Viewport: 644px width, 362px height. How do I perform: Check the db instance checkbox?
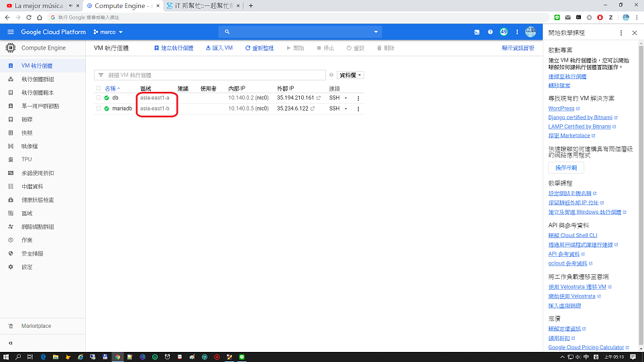point(99,98)
